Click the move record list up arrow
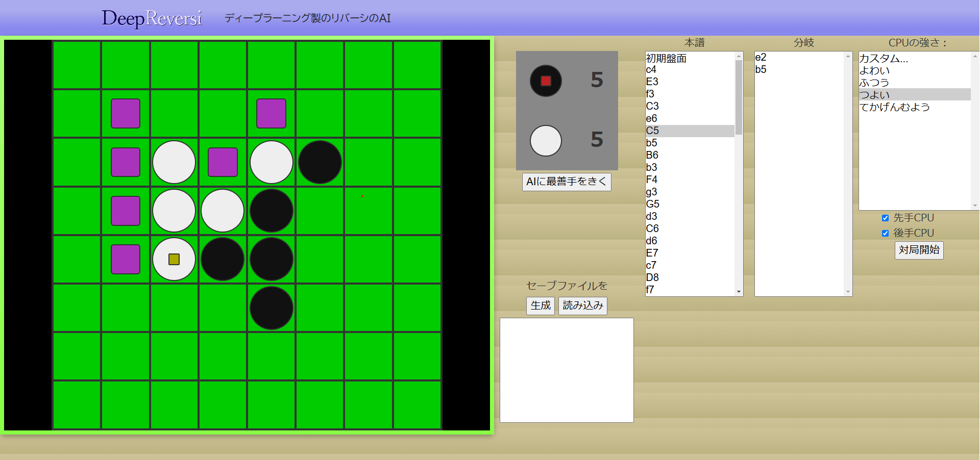This screenshot has height=460, width=980. click(739, 56)
